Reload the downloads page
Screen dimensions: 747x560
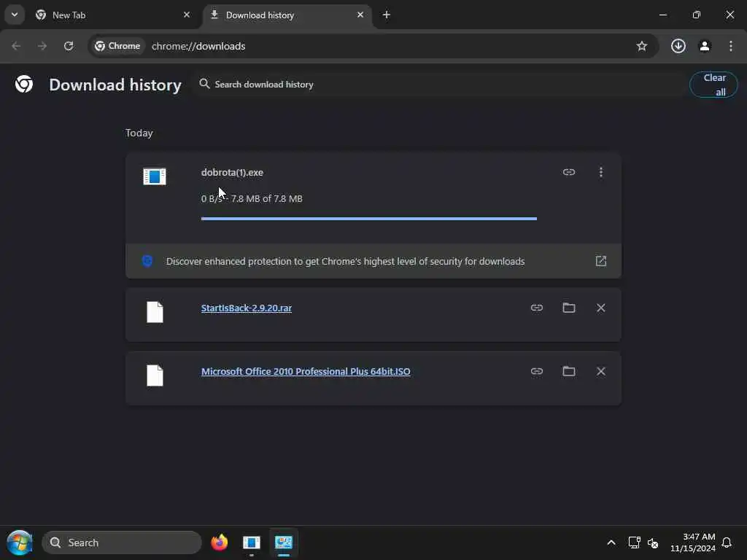pos(69,46)
